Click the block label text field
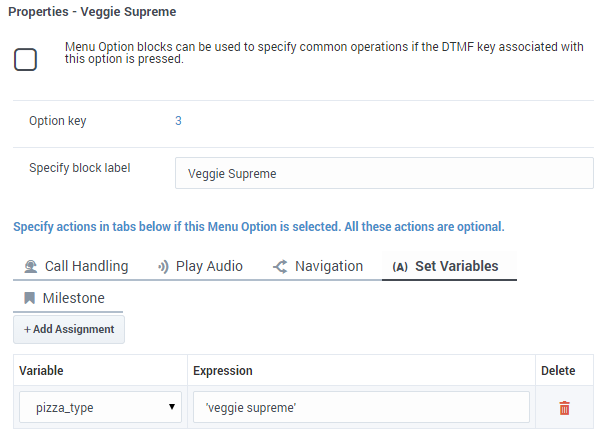The height and width of the screenshot is (442, 609). (x=384, y=173)
